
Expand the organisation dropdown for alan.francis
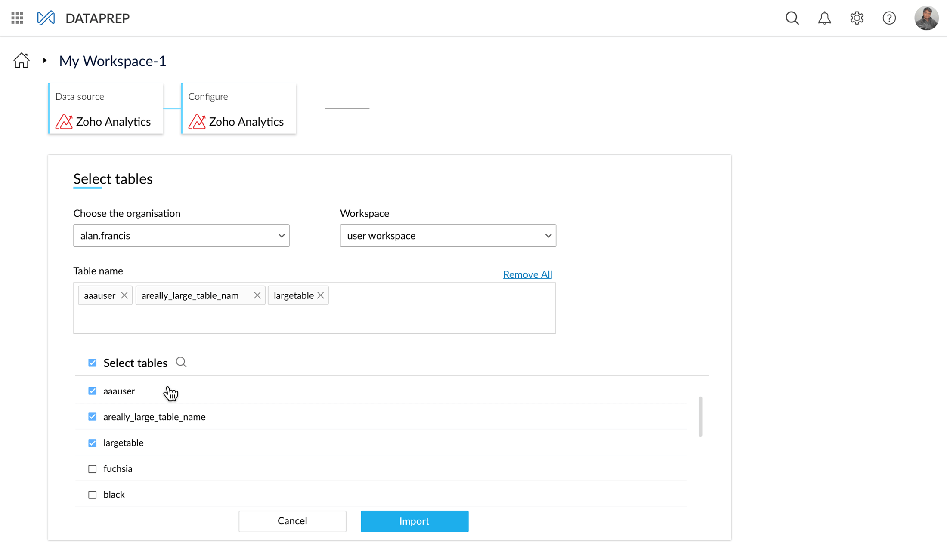[281, 235]
